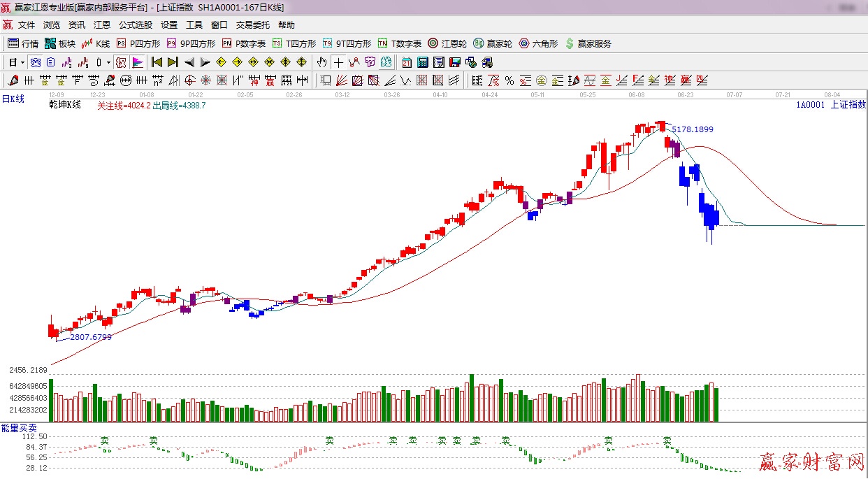This screenshot has height=479, width=868.
Task: Select the percent (%) line tool
Action: click(509, 80)
